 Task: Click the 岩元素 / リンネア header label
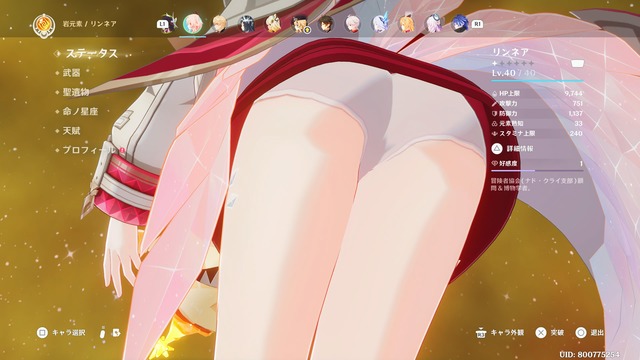[89, 24]
